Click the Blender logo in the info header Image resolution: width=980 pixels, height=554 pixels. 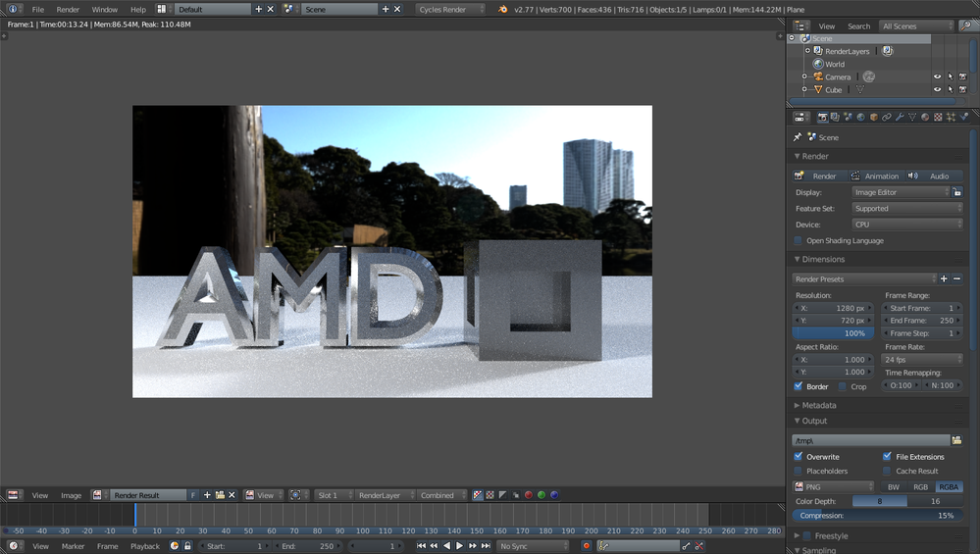click(502, 10)
